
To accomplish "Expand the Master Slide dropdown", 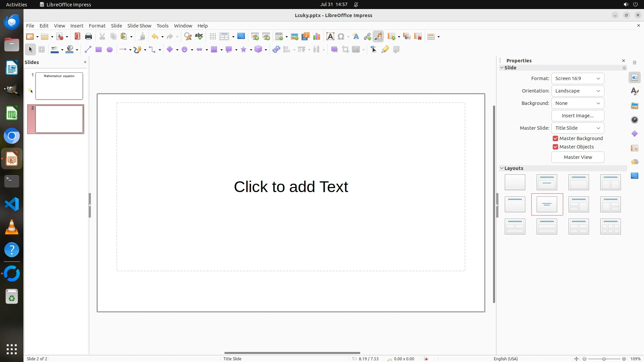I will pos(577,128).
